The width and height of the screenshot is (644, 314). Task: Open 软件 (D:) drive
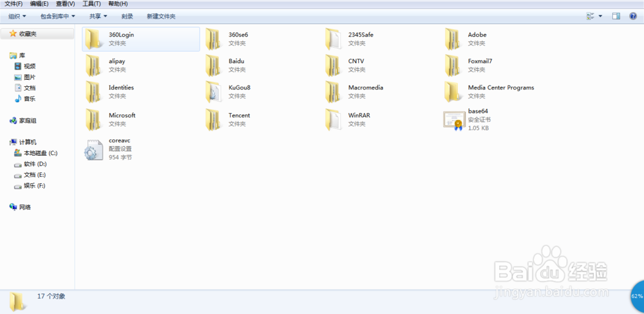coord(35,164)
